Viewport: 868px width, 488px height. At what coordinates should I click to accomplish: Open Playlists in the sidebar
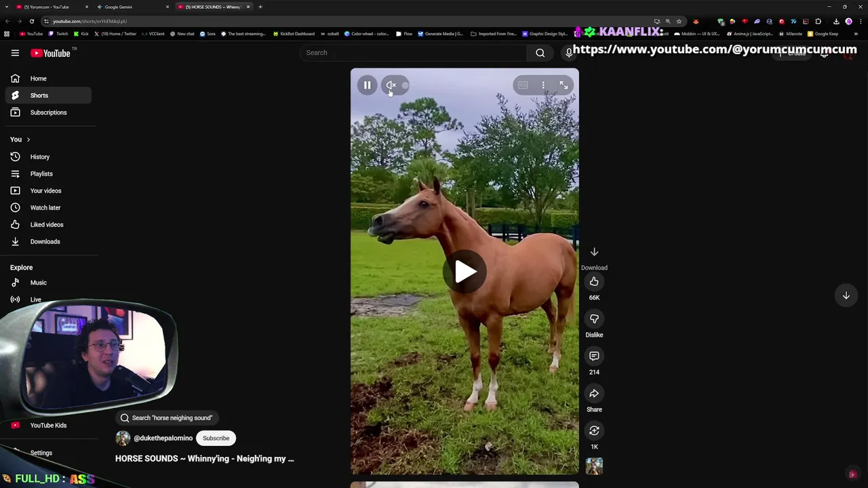point(47,174)
